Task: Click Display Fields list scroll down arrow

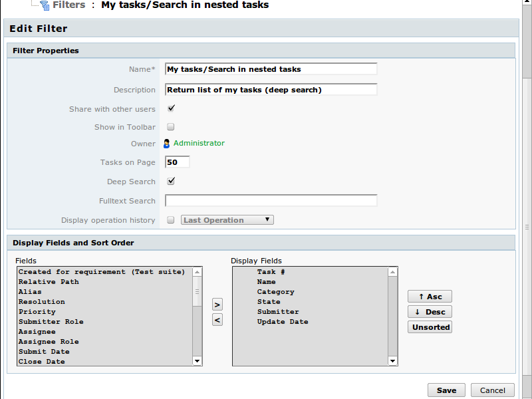Action: coord(392,360)
